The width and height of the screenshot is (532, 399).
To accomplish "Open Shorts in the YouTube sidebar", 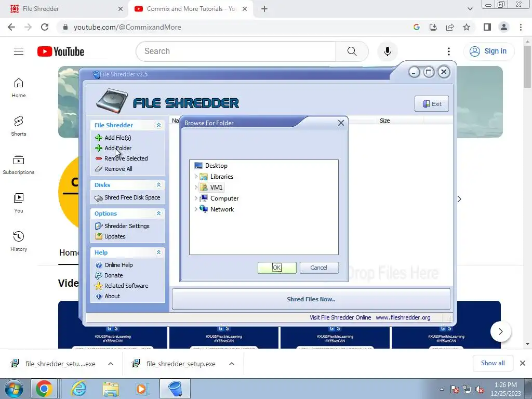I will click(19, 126).
